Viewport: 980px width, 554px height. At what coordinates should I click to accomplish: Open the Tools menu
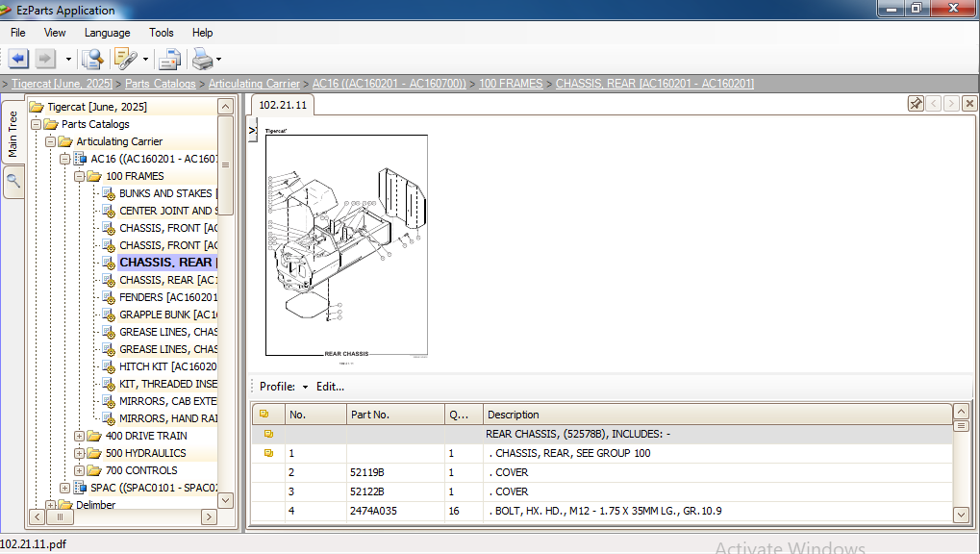[162, 33]
